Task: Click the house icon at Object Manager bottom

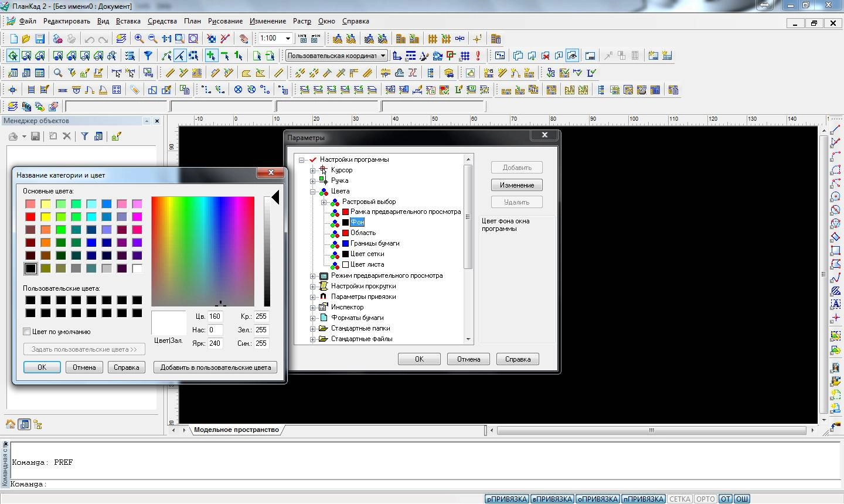Action: 11,424
